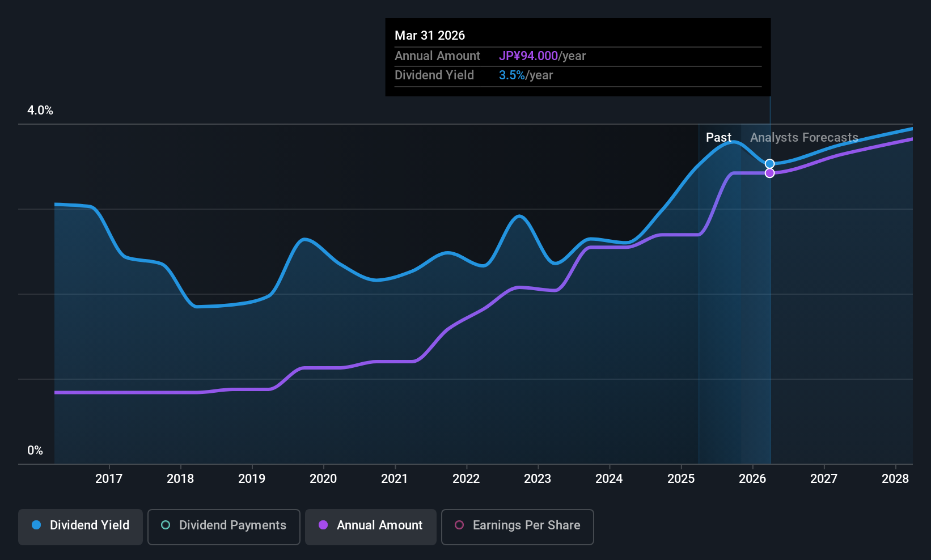Viewport: 931px width, 560px height.
Task: Click the Earnings Per Share legend button
Action: click(517, 527)
